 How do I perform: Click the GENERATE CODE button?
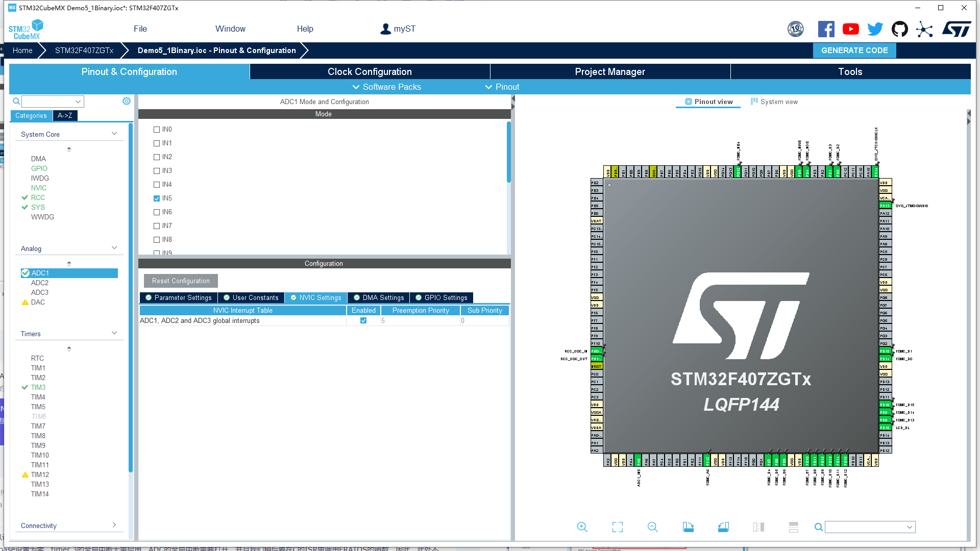(x=854, y=51)
